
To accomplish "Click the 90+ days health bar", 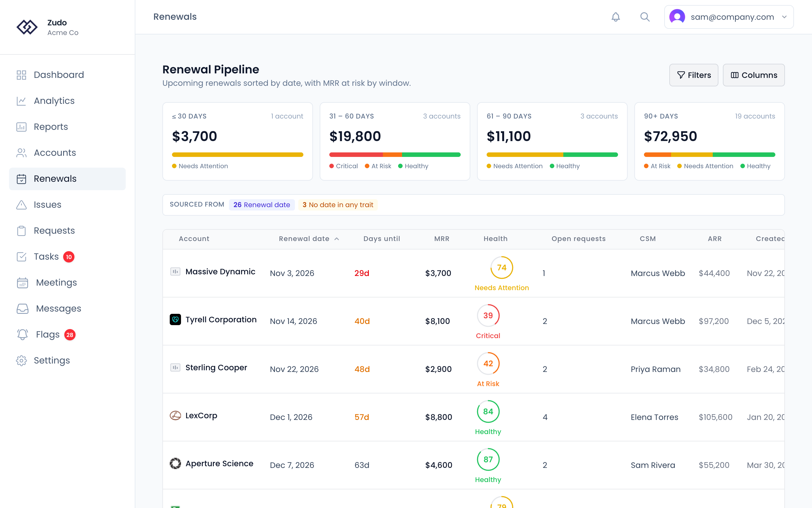I will point(709,155).
